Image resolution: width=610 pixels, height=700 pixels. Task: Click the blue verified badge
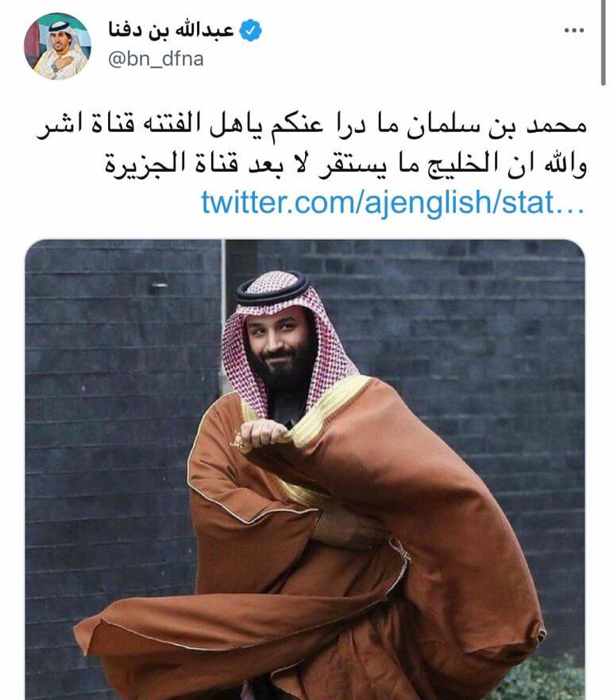[250, 30]
